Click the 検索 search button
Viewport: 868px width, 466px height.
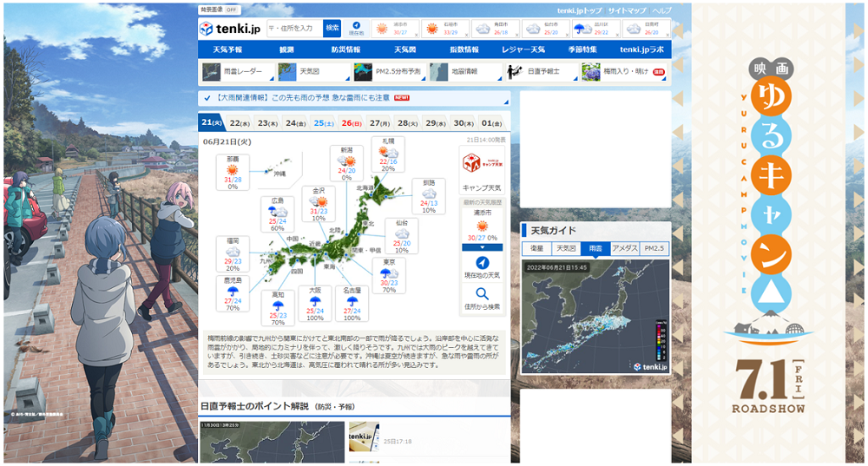pyautogui.click(x=332, y=29)
